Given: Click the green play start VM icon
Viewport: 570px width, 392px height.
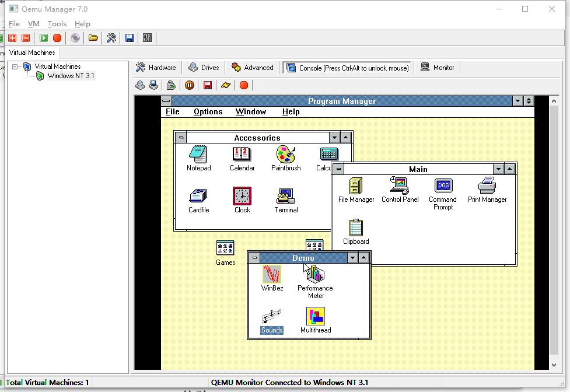Looking at the screenshot, I should (44, 38).
